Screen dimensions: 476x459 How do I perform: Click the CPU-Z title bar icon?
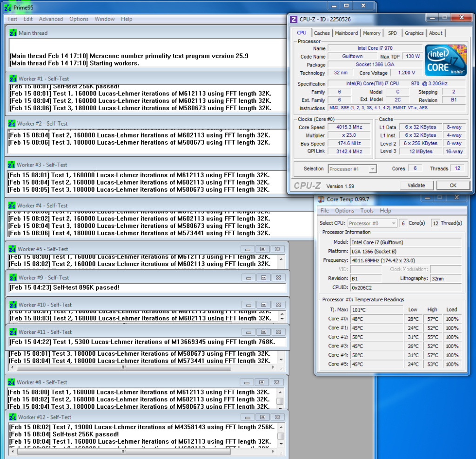(294, 20)
